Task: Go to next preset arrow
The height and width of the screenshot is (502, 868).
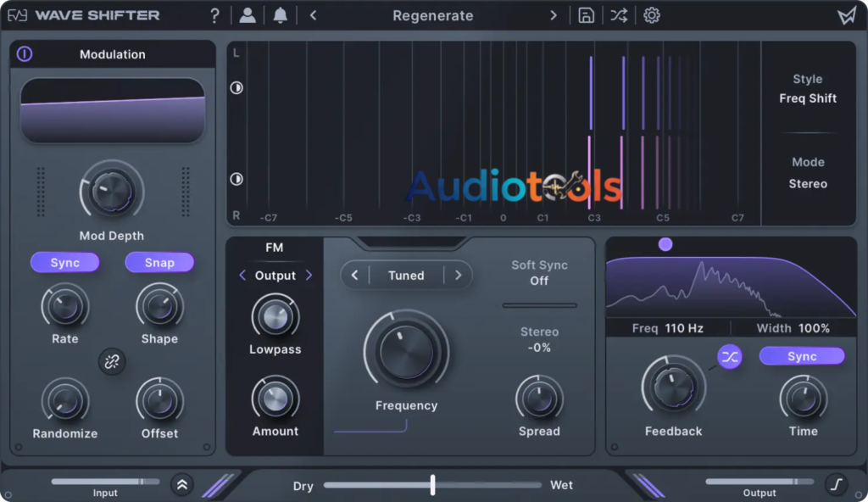Action: [x=553, y=15]
